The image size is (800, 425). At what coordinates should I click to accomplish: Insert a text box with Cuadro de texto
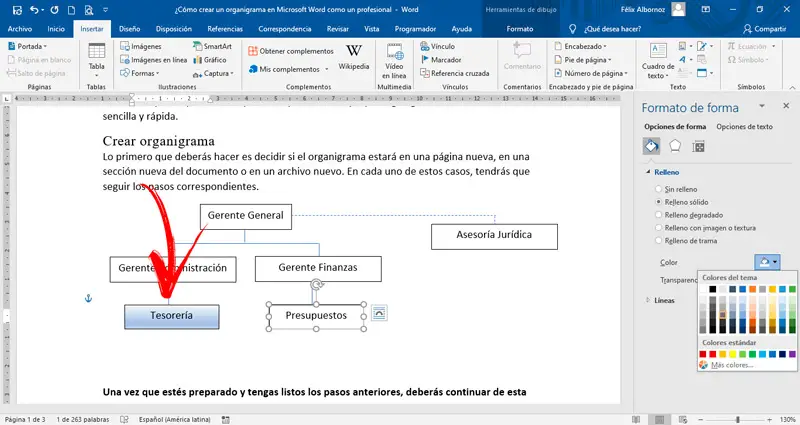pos(658,61)
